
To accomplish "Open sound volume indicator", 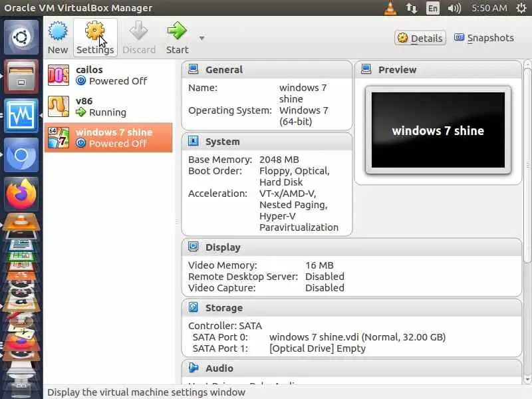I will click(454, 8).
